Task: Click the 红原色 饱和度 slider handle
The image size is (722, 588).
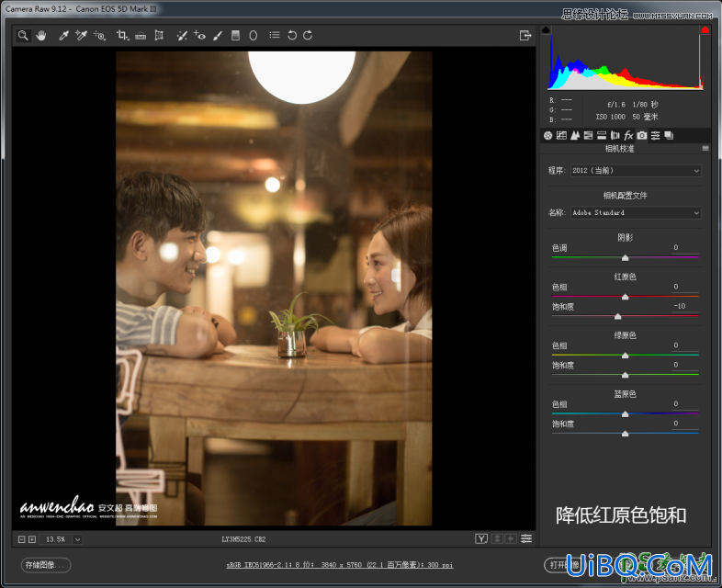Action: pos(618,316)
